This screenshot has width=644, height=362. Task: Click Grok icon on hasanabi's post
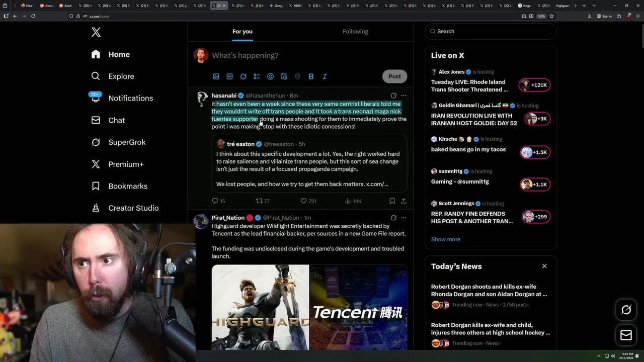coord(393,96)
